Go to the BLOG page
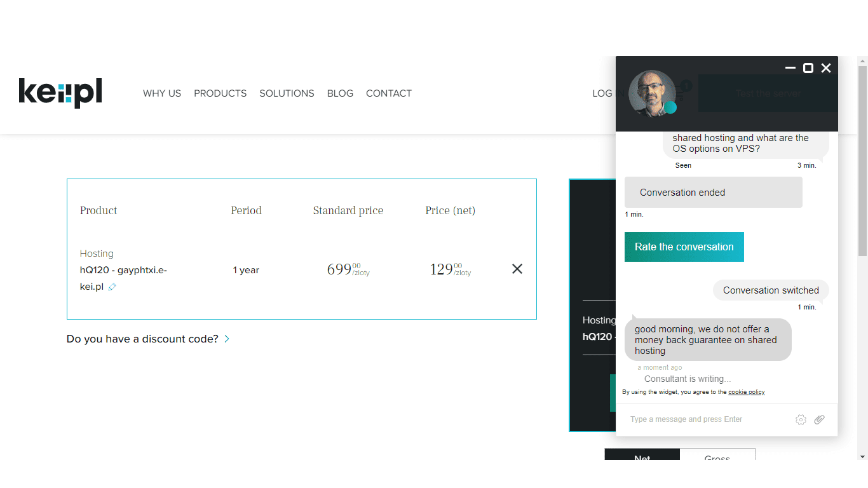 (340, 93)
